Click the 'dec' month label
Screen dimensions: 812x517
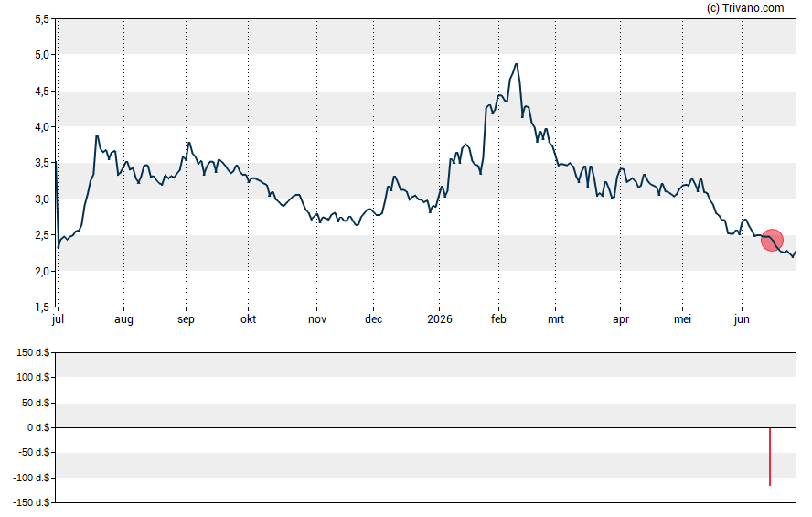click(373, 319)
